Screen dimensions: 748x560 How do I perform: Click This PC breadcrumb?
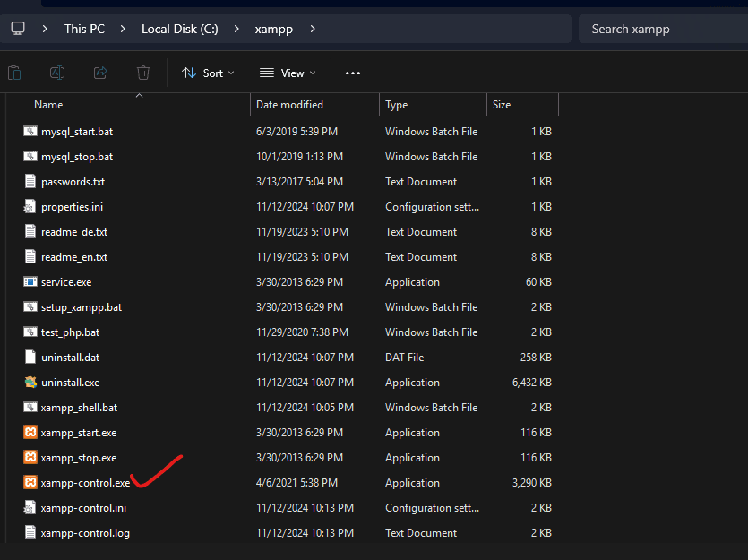(84, 29)
